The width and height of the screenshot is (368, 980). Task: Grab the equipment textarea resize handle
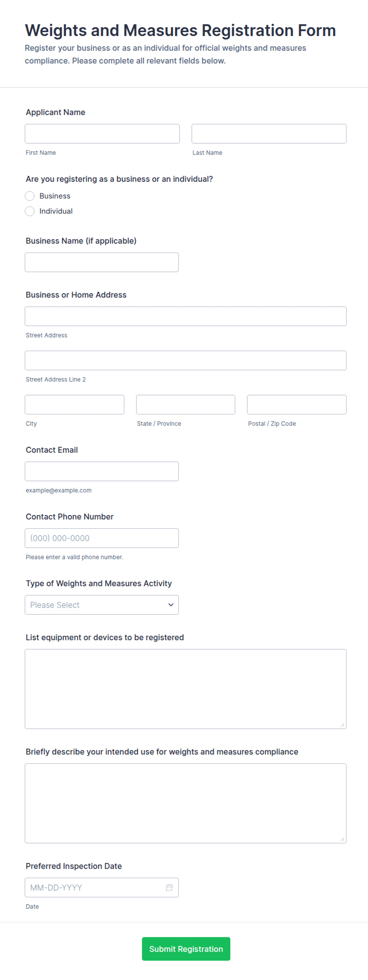[342, 725]
